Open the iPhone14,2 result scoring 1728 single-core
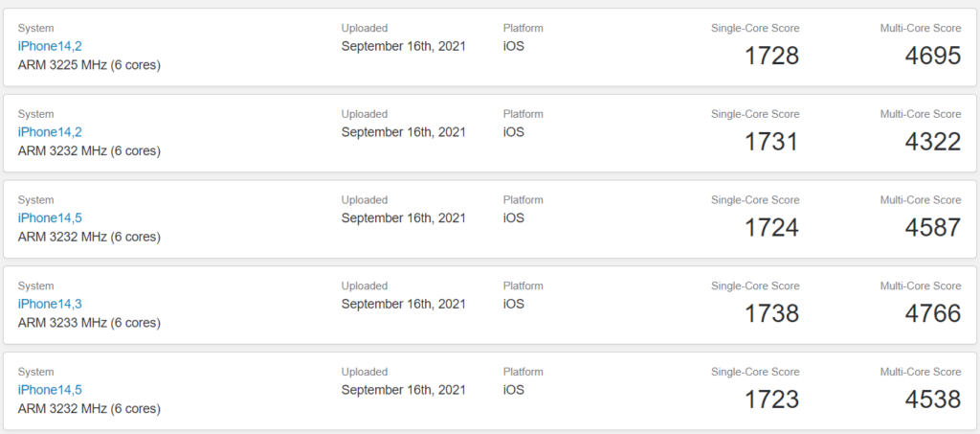Screen dimensions: 980x434 [50, 46]
